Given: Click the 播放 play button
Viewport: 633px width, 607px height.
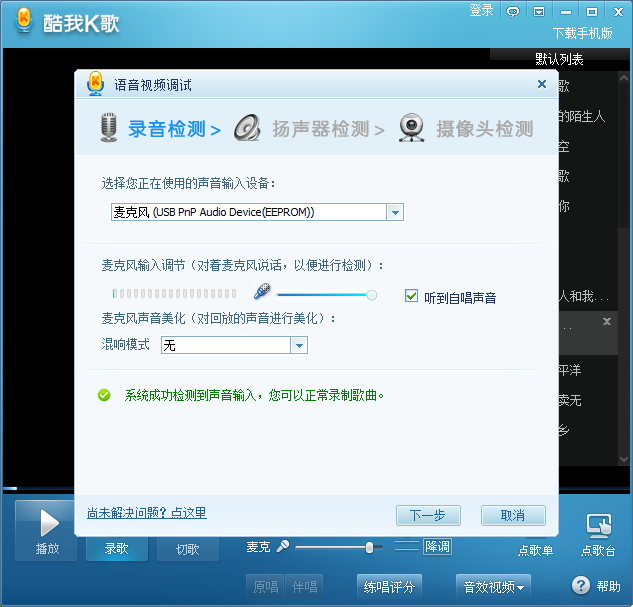Looking at the screenshot, I should [48, 530].
